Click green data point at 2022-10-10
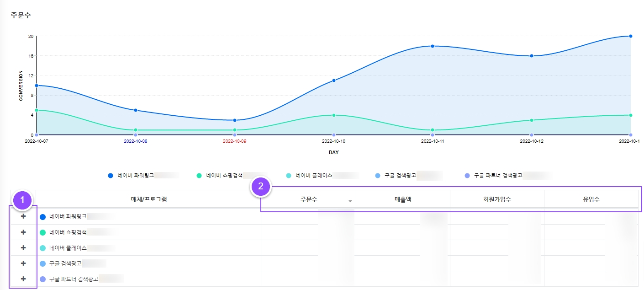The width and height of the screenshot is (644, 290). pos(334,115)
